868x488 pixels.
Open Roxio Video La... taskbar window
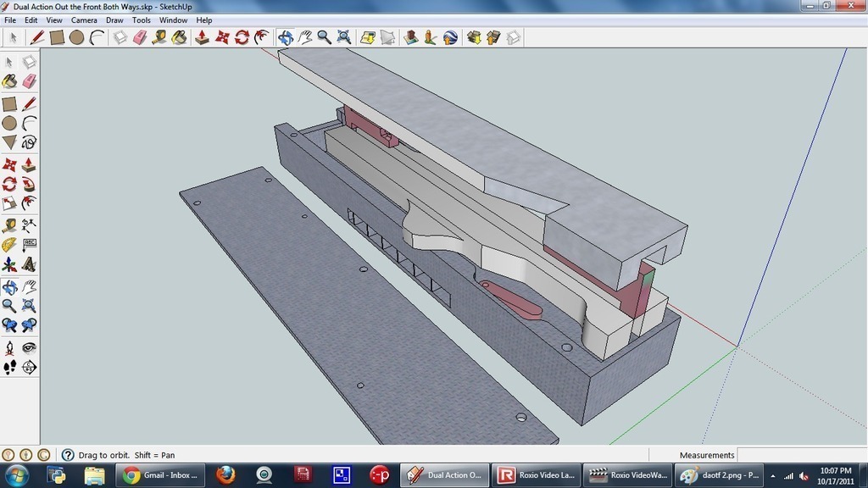[x=536, y=474]
